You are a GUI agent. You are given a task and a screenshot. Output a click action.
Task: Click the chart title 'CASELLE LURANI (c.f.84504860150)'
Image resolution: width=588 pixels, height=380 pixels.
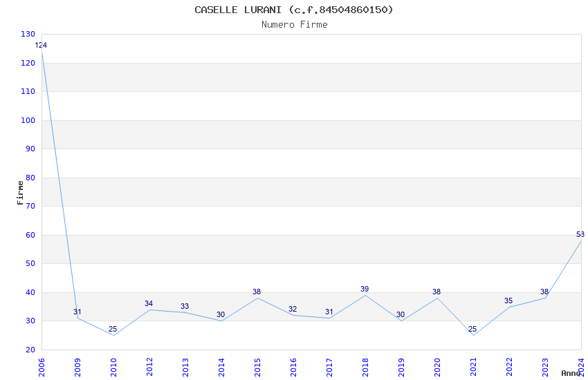293,10
